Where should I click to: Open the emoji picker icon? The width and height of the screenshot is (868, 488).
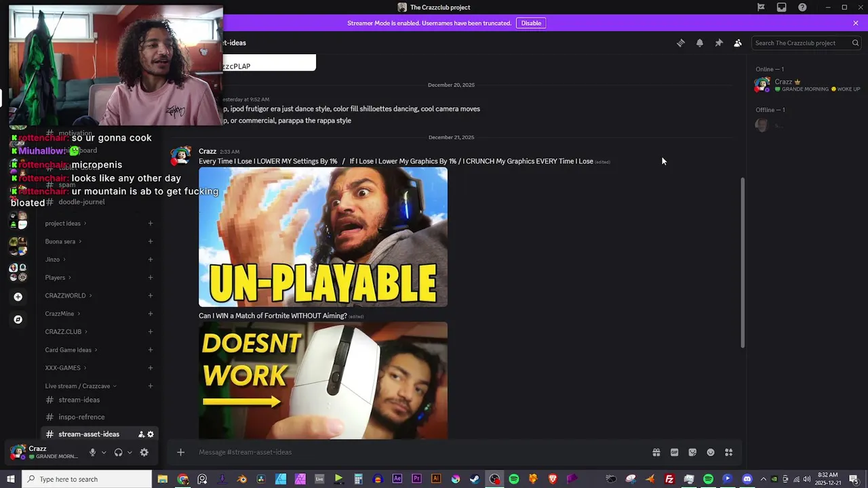(x=711, y=452)
